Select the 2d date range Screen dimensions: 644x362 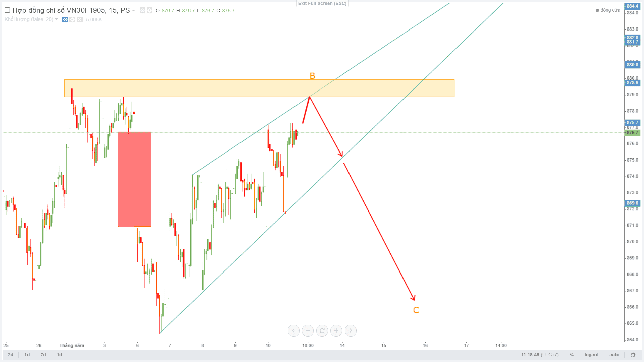point(11,355)
